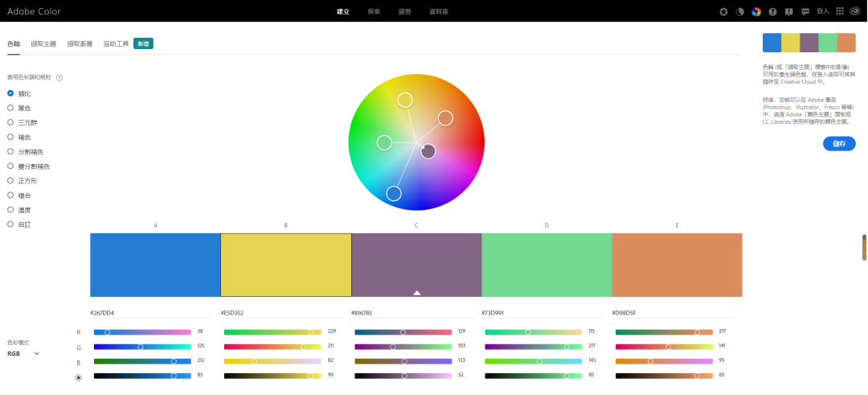Click the #73D991 hex field
The height and width of the screenshot is (395, 868).
[542, 314]
